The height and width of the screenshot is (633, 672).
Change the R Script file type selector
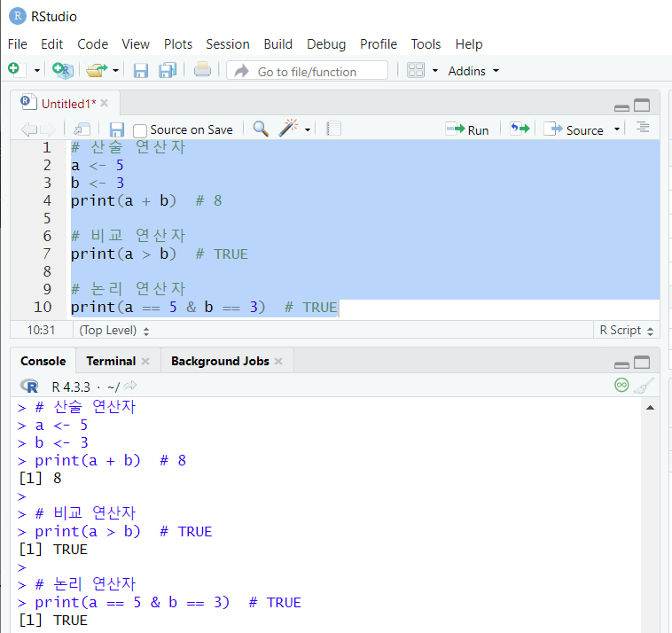626,331
